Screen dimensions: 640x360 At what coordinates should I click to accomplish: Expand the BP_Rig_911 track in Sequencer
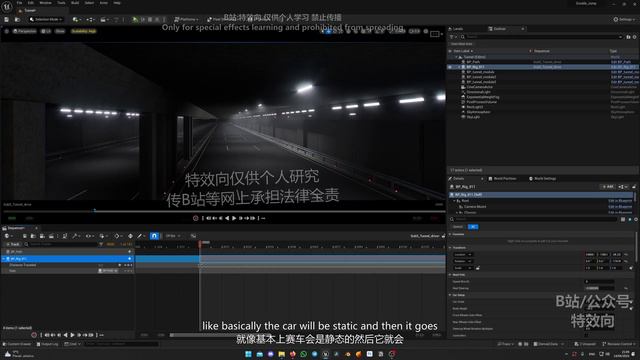[x=4, y=259]
